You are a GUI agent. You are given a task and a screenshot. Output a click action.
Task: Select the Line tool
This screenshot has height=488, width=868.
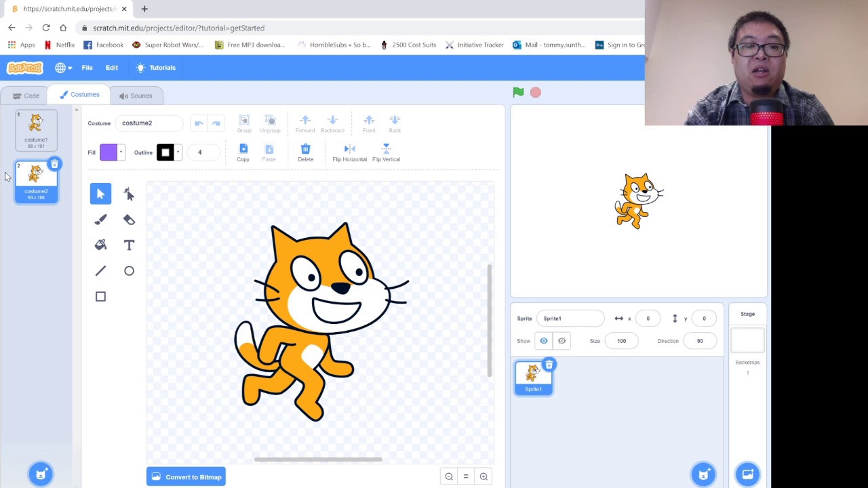[x=100, y=270]
